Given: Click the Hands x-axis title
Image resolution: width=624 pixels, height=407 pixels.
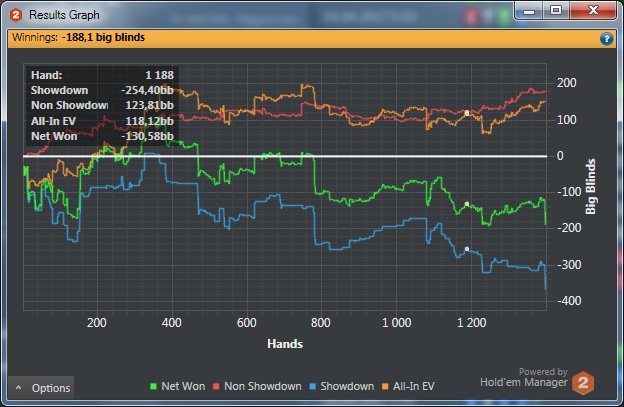Looking at the screenshot, I should (x=285, y=344).
